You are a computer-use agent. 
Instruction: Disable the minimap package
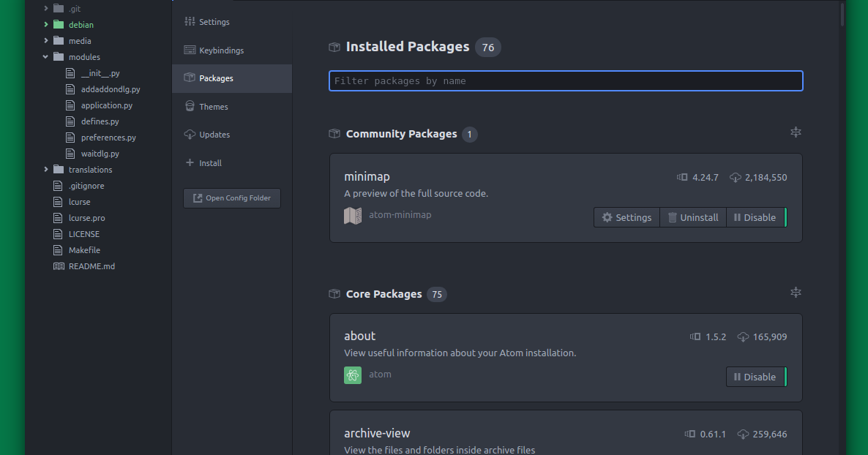[755, 217]
